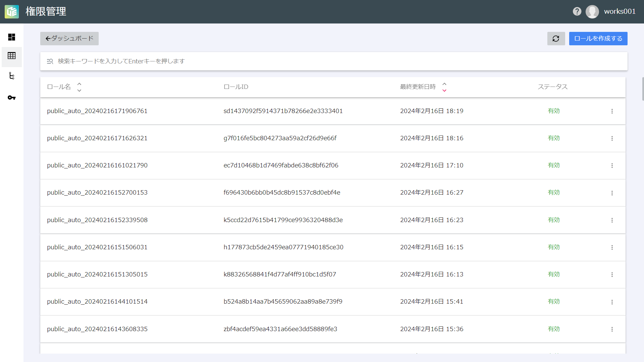Click update time 2024年2月16日 16:15

432,247
